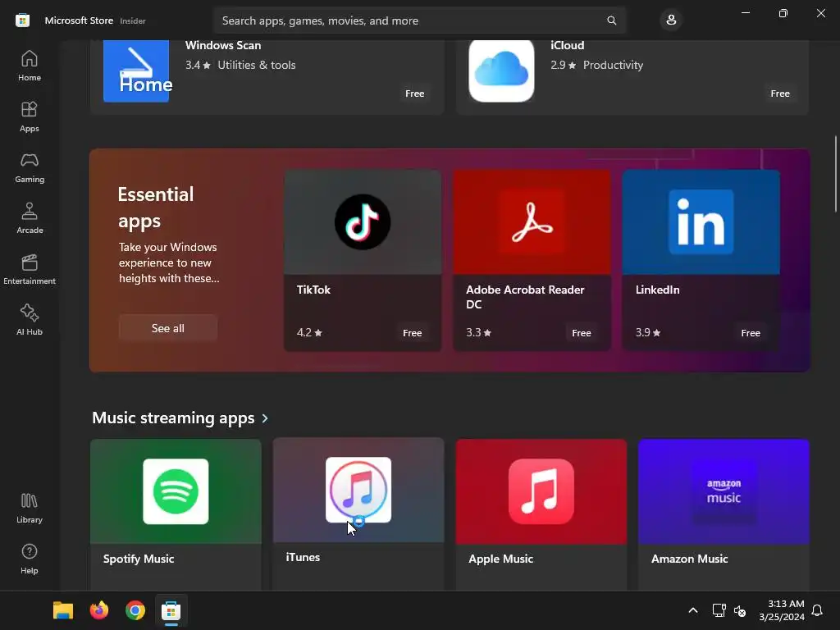The width and height of the screenshot is (840, 630).
Task: Launch File Explorer from the taskbar
Action: pyautogui.click(x=62, y=610)
